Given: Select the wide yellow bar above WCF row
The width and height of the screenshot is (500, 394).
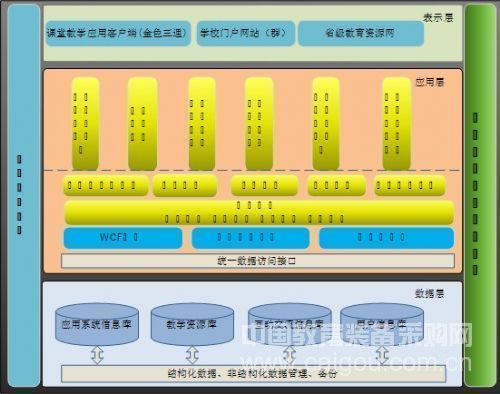Looking at the screenshot, I should (x=259, y=212).
